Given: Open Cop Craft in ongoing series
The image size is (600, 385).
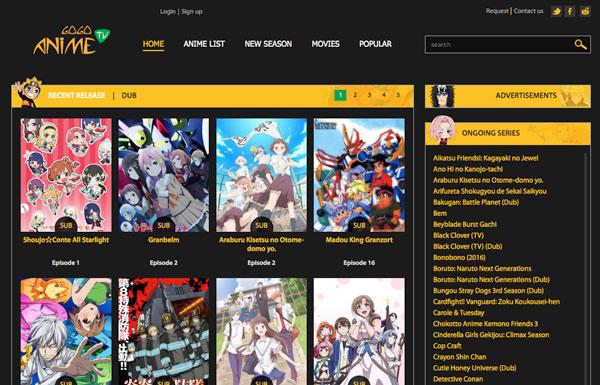Looking at the screenshot, I should pyautogui.click(x=447, y=346).
